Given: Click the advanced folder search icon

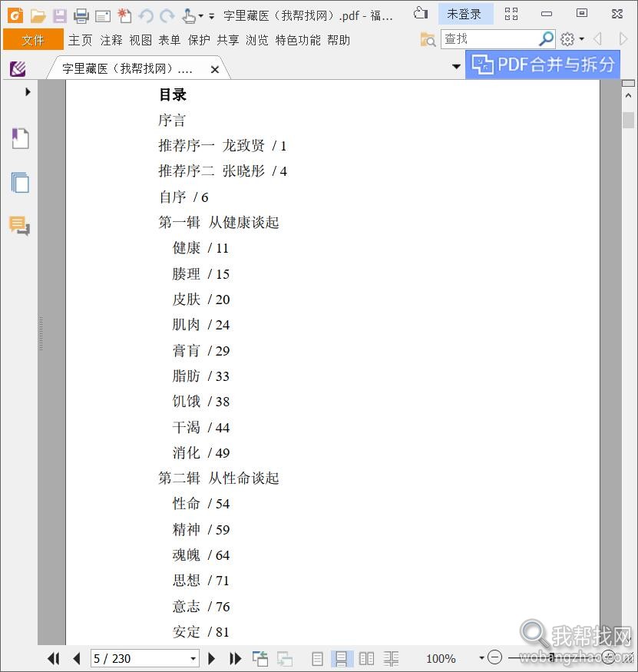Looking at the screenshot, I should click(x=428, y=39).
